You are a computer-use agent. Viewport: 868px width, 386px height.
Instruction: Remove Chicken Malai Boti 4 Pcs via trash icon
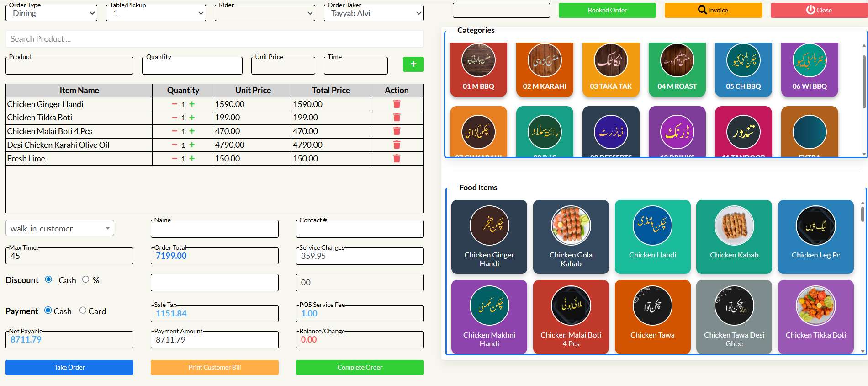coord(397,131)
